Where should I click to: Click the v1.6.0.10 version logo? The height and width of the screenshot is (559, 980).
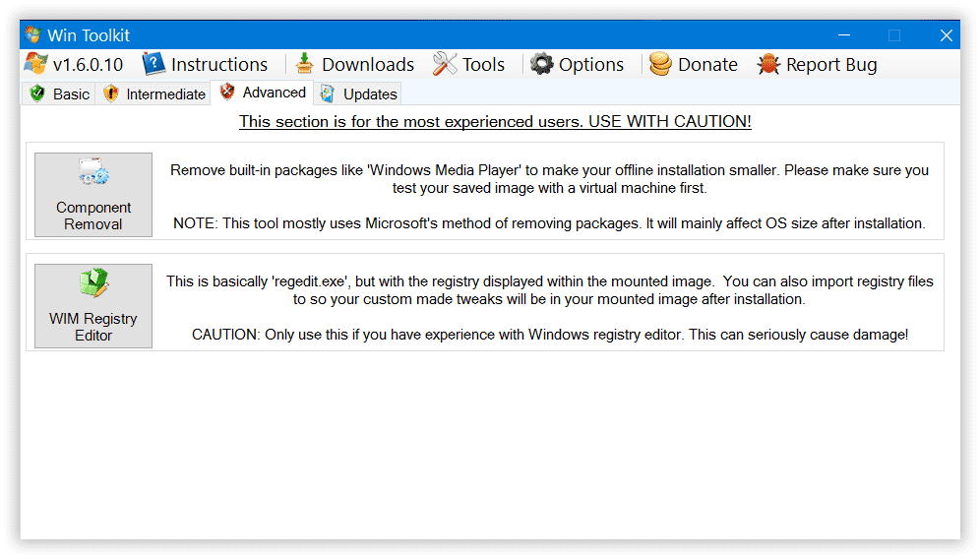coord(35,64)
